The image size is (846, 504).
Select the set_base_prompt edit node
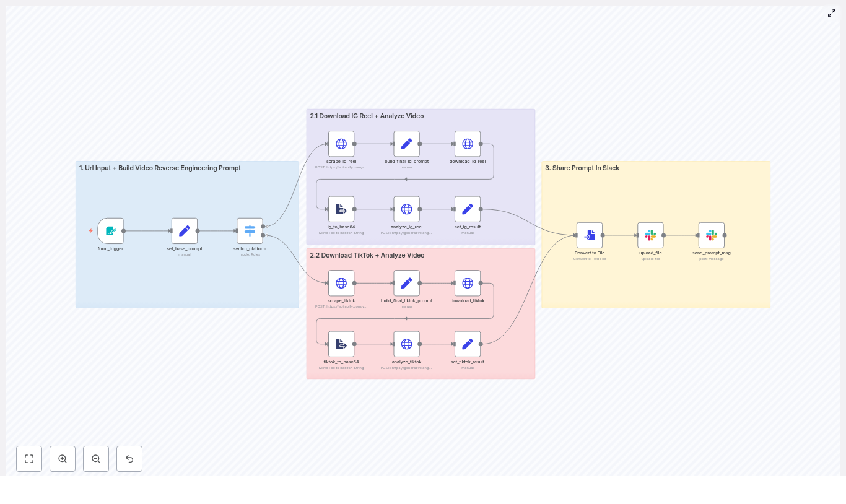pos(184,230)
